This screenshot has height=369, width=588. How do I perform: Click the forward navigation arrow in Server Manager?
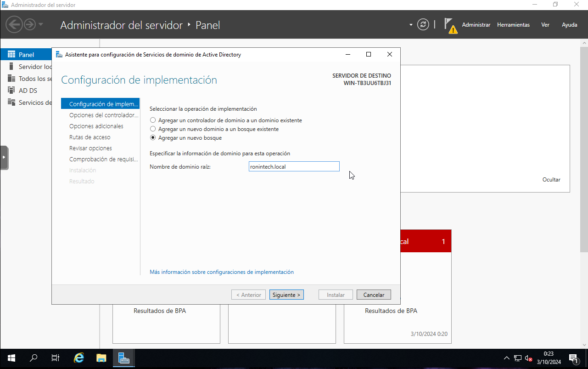29,24
